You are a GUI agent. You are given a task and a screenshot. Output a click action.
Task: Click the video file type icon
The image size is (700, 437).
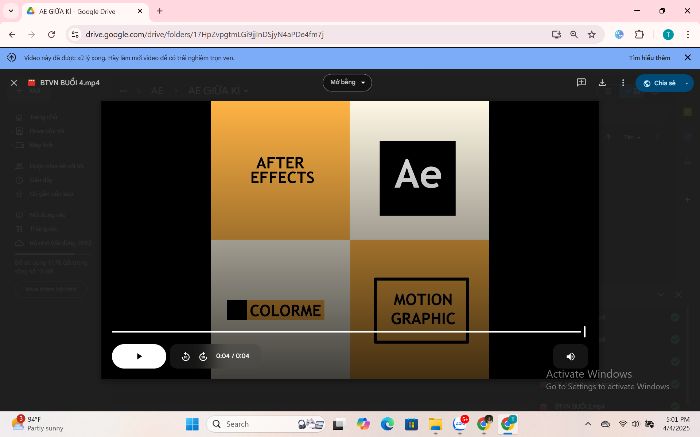coord(31,83)
